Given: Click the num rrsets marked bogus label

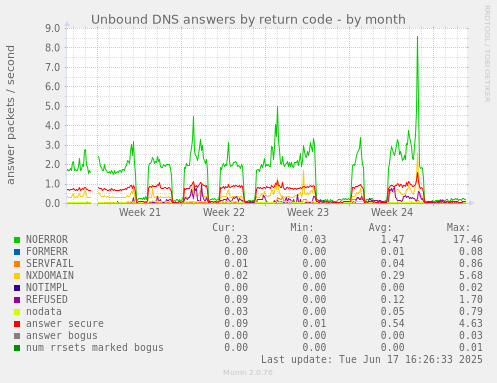Looking at the screenshot, I should (x=95, y=347).
